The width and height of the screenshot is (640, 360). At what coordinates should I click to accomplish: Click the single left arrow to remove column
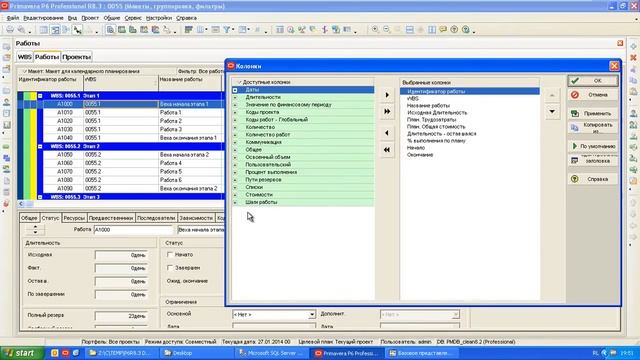click(x=387, y=133)
